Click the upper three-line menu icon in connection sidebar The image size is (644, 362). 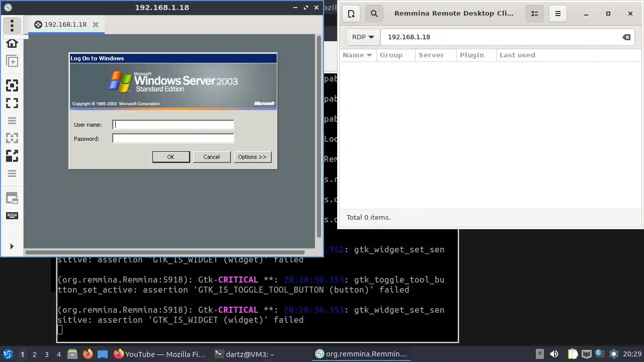coord(12,121)
